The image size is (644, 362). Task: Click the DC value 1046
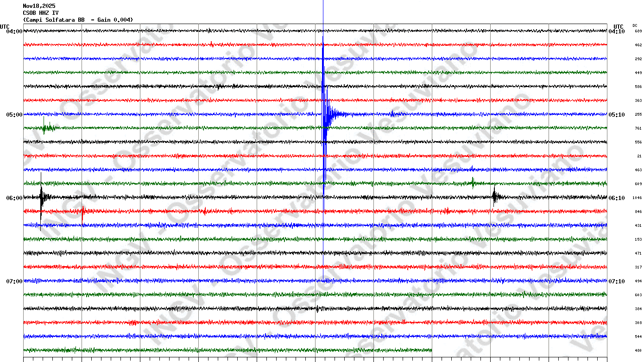click(x=637, y=198)
